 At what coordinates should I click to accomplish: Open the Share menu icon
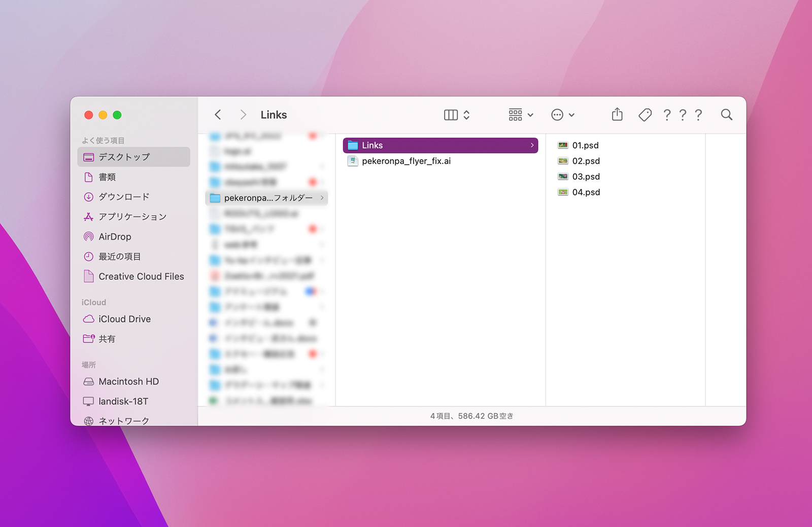point(617,115)
